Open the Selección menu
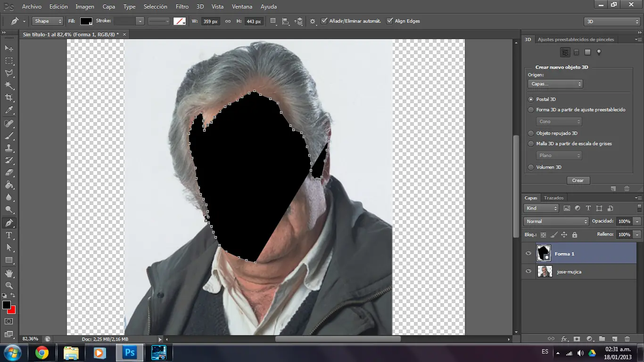The height and width of the screenshot is (362, 644). point(156,7)
